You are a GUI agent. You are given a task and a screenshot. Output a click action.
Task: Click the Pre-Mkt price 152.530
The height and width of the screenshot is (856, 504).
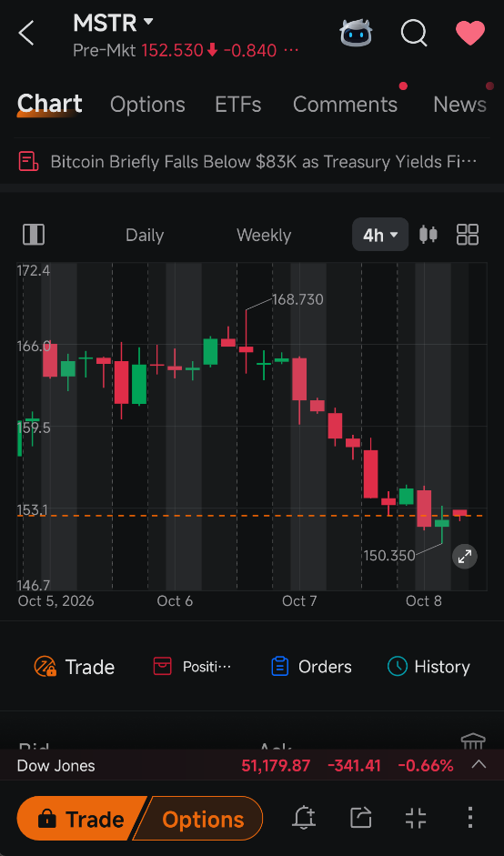tap(173, 51)
